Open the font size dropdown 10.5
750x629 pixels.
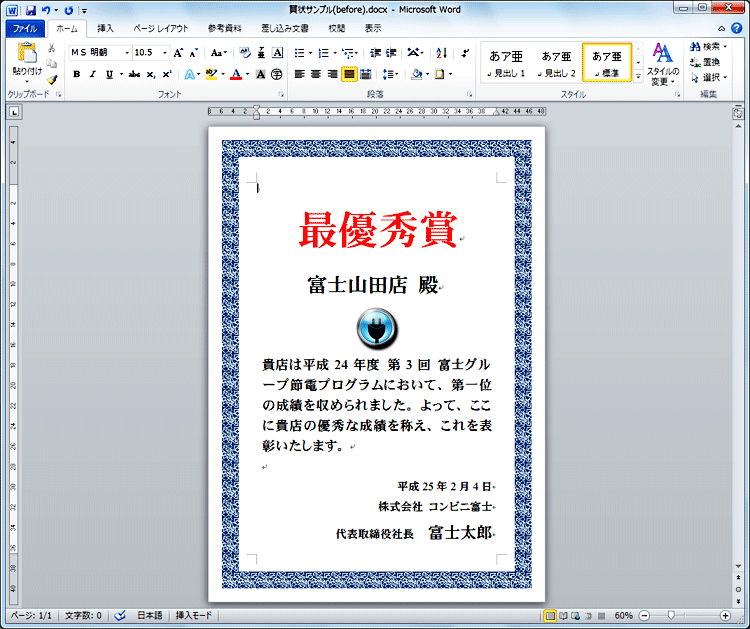click(165, 53)
